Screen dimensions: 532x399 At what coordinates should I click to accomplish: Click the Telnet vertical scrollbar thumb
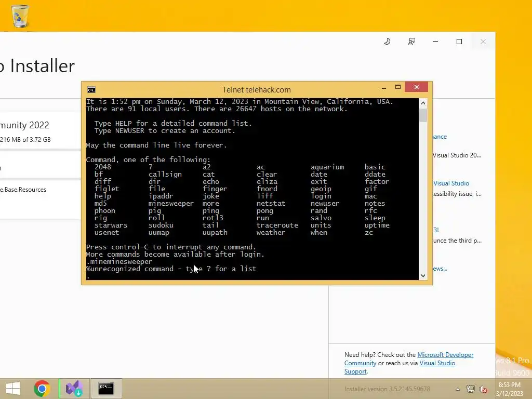click(x=423, y=115)
